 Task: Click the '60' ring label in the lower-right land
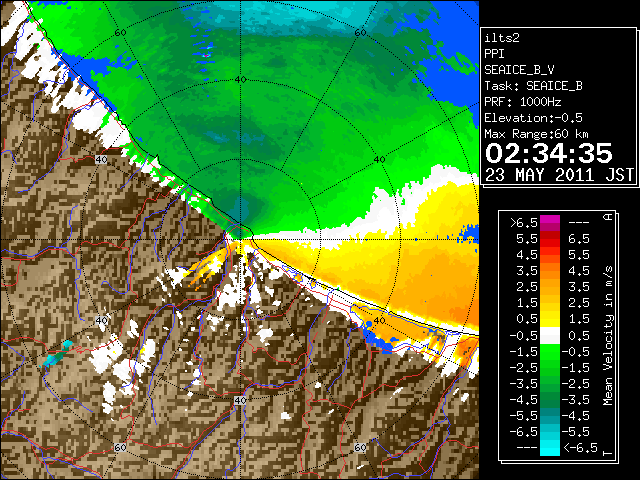360,447
